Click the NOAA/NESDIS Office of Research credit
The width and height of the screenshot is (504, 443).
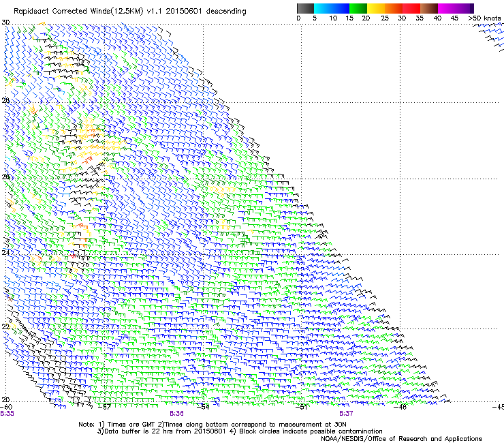[x=401, y=439]
